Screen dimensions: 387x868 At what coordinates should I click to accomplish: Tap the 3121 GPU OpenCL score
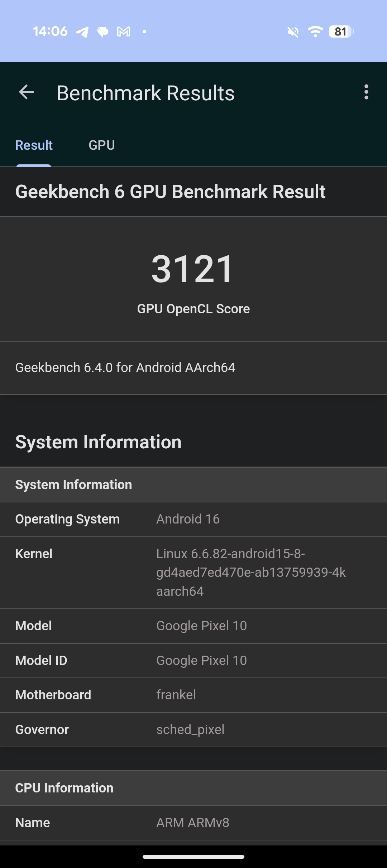pyautogui.click(x=193, y=269)
